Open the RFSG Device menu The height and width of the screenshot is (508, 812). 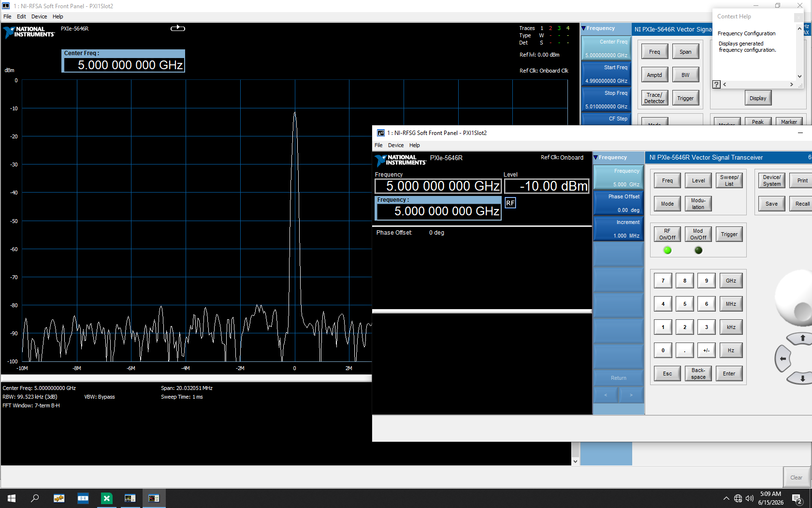pyautogui.click(x=396, y=145)
